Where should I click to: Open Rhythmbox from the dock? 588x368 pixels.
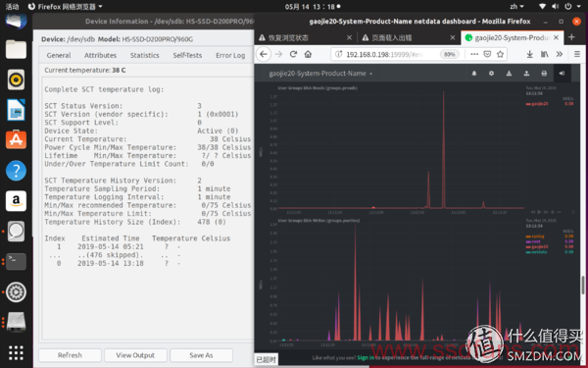[16, 79]
